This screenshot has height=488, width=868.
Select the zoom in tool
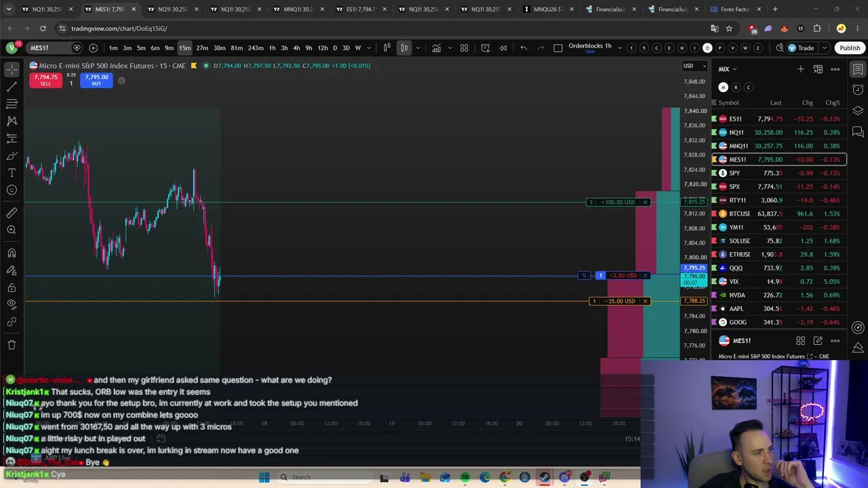[12, 230]
